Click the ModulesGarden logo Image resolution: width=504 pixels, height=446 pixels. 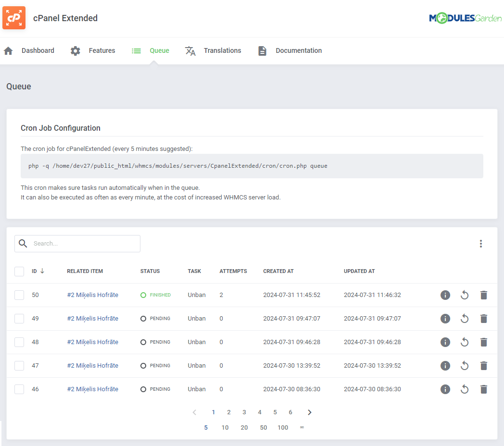(x=465, y=18)
